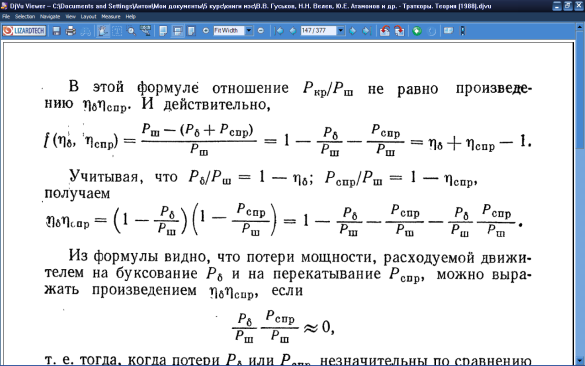
Task: Click the word "получаем" in the document
Action: 77,194
